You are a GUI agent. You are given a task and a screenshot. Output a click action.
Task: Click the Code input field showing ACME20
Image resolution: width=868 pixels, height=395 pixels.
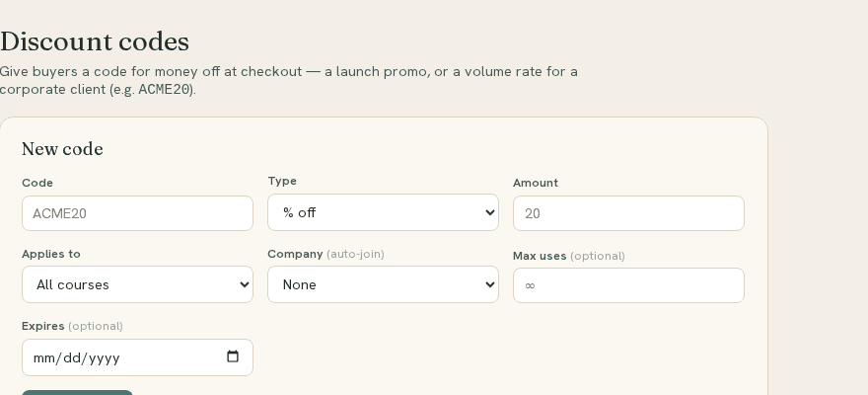pyautogui.click(x=137, y=213)
